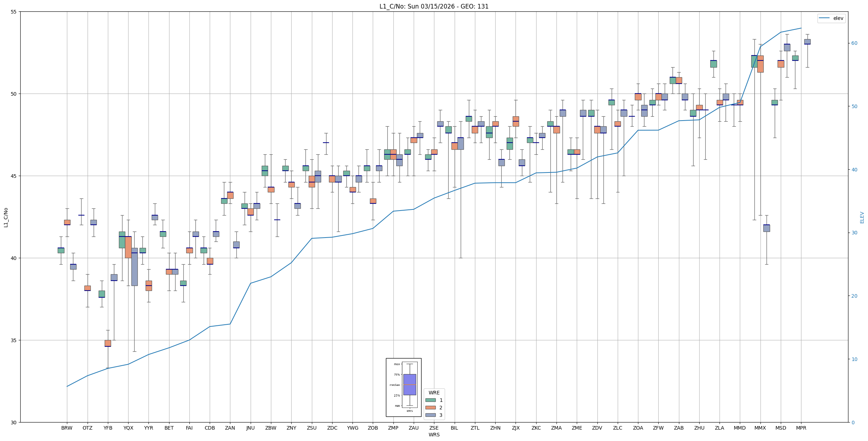Click the WRS x-axis title
Screen dimensions: 868x441
(434, 435)
